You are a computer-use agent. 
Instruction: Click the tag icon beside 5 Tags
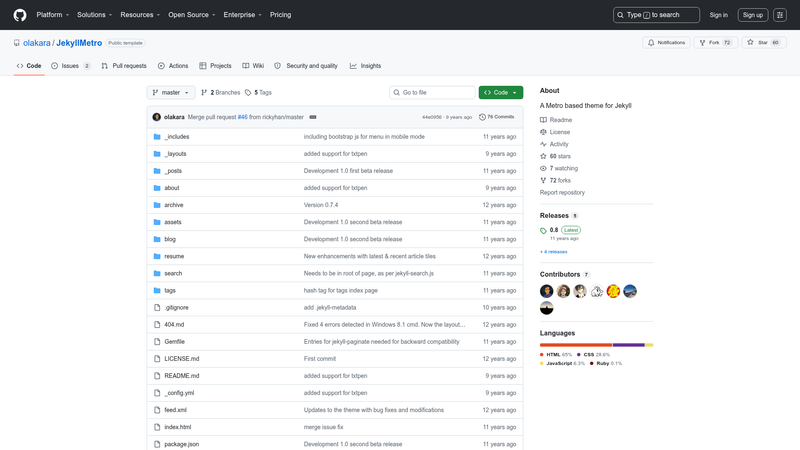click(248, 92)
